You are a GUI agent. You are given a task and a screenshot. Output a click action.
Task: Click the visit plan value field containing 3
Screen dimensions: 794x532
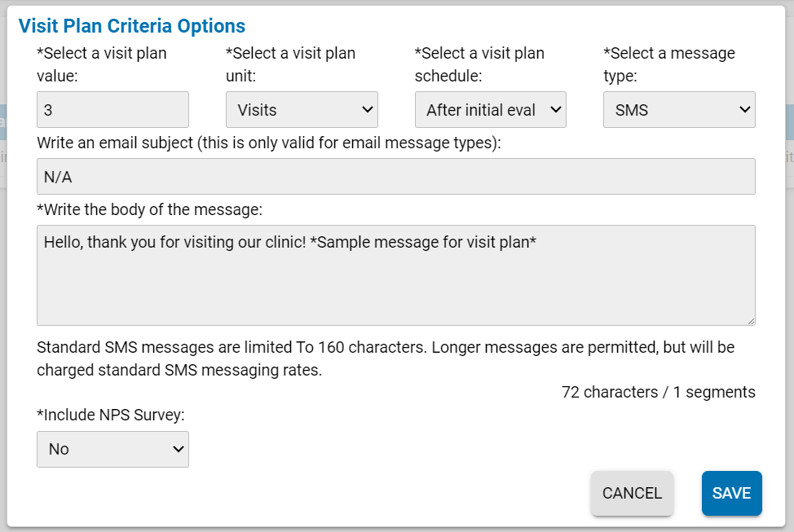click(x=112, y=109)
